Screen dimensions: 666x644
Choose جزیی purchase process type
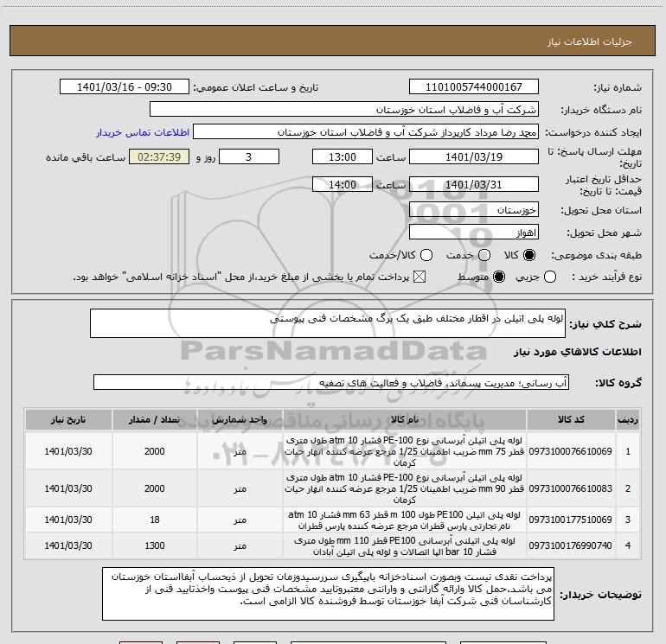[550, 277]
